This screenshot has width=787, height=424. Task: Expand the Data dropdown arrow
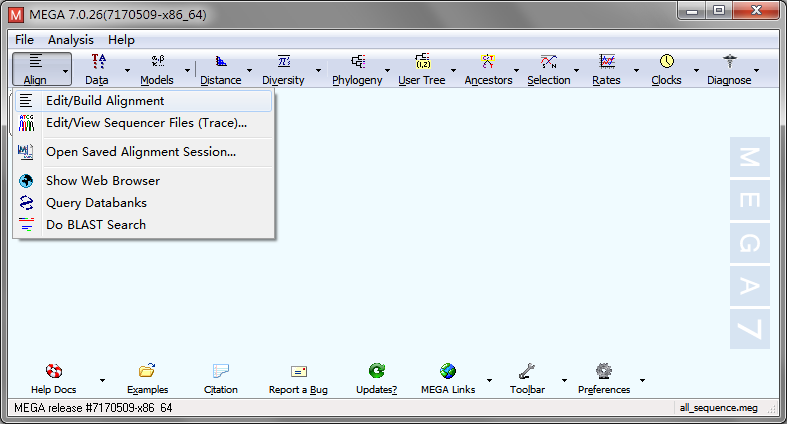(127, 70)
